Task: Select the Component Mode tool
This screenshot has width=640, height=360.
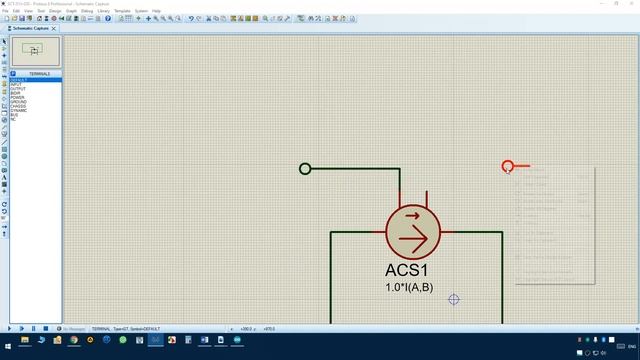Action: (4, 49)
